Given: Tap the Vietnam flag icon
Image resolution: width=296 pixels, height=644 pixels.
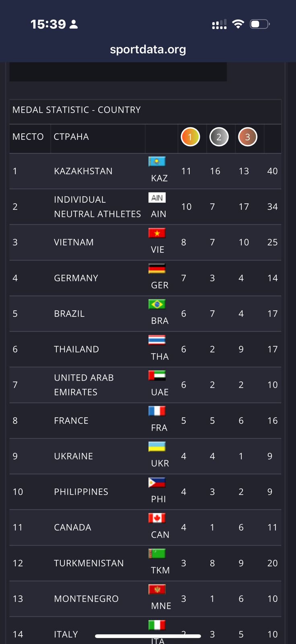Looking at the screenshot, I should click(157, 233).
